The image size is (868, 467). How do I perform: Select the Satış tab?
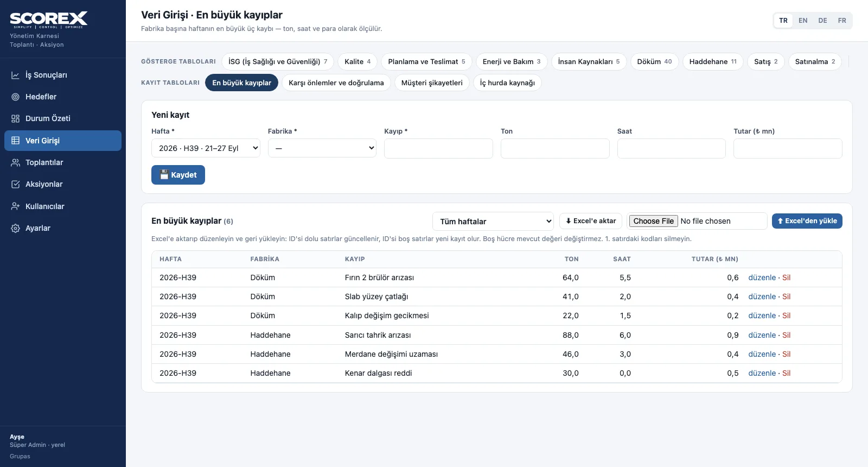coord(766,62)
